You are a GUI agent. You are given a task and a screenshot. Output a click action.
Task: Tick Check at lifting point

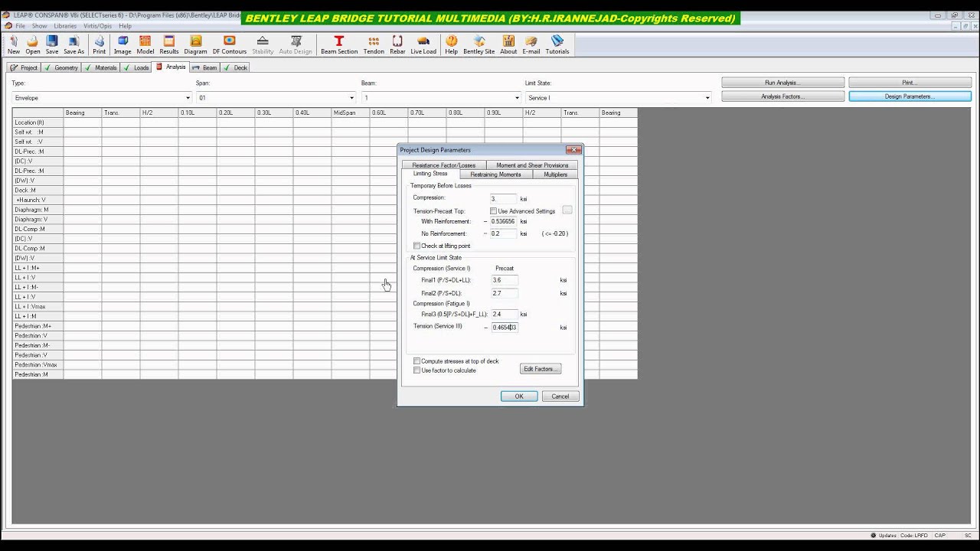[416, 246]
